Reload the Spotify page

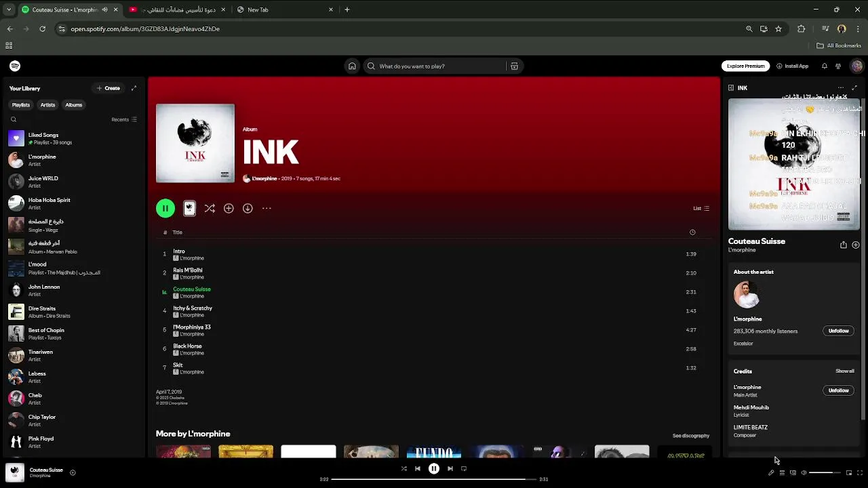[x=42, y=28]
